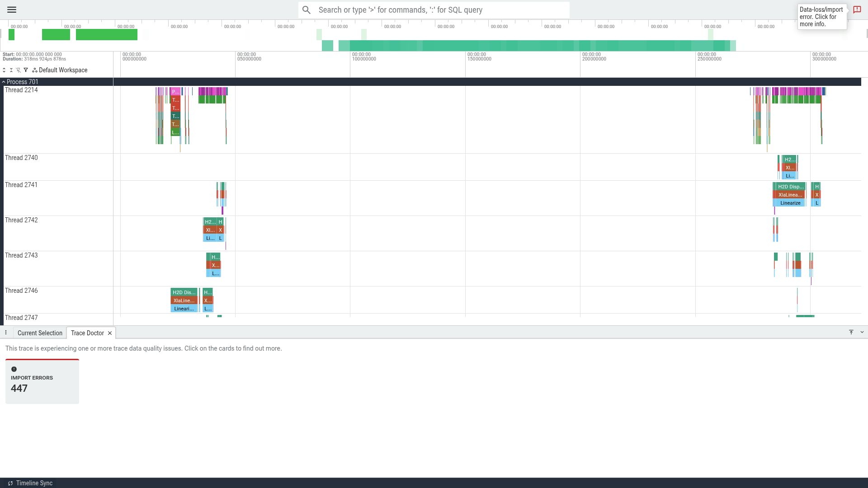Open the Default Workspace selector
Image resolution: width=868 pixels, height=488 pixels.
60,70
